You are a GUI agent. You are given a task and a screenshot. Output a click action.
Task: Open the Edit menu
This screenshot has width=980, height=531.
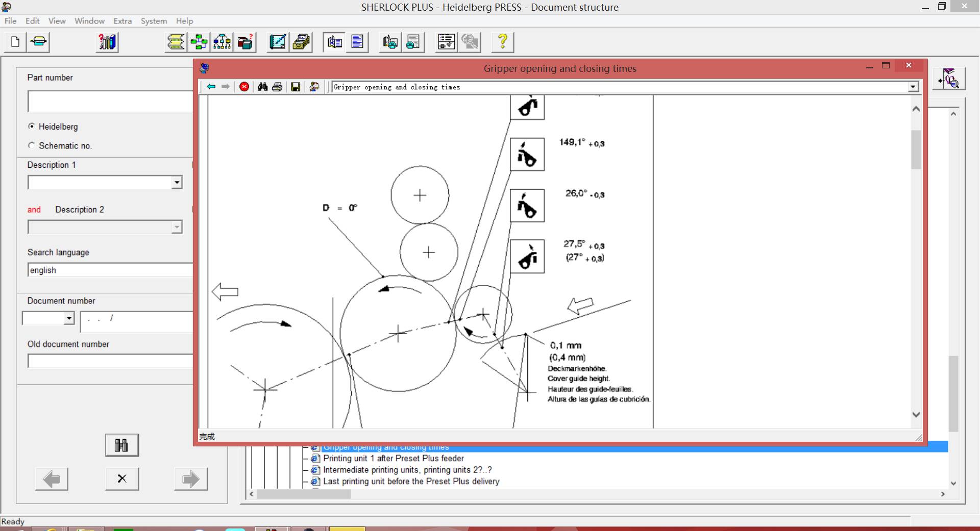(x=33, y=21)
